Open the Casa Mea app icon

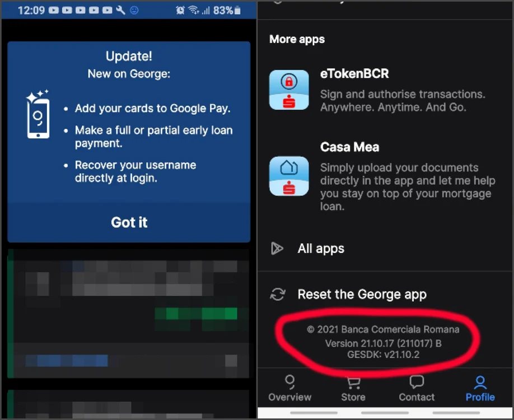[289, 176]
